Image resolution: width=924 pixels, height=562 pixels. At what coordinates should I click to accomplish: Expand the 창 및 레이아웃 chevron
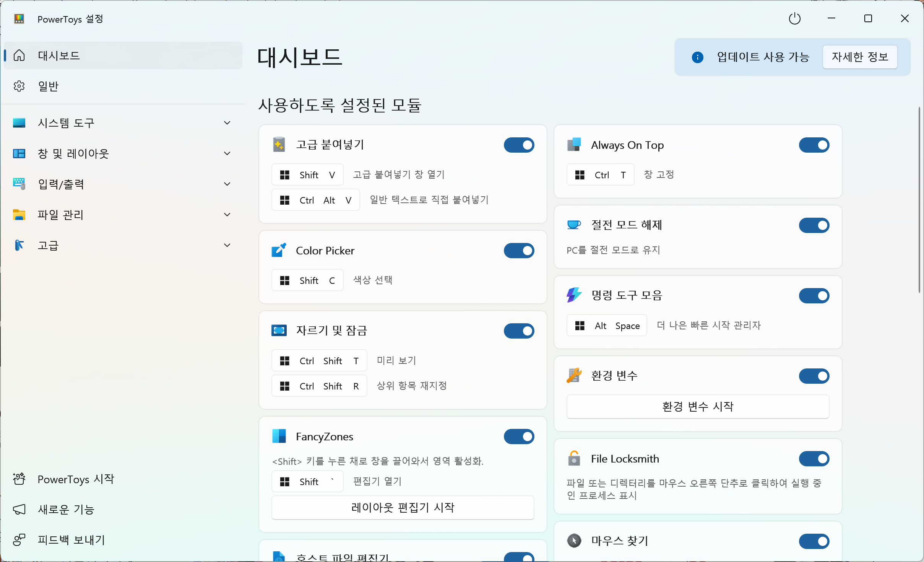pos(227,153)
